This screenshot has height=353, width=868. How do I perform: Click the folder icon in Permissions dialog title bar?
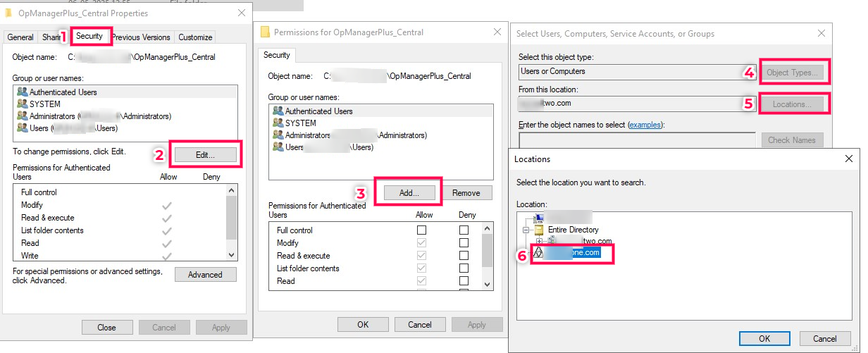click(266, 32)
